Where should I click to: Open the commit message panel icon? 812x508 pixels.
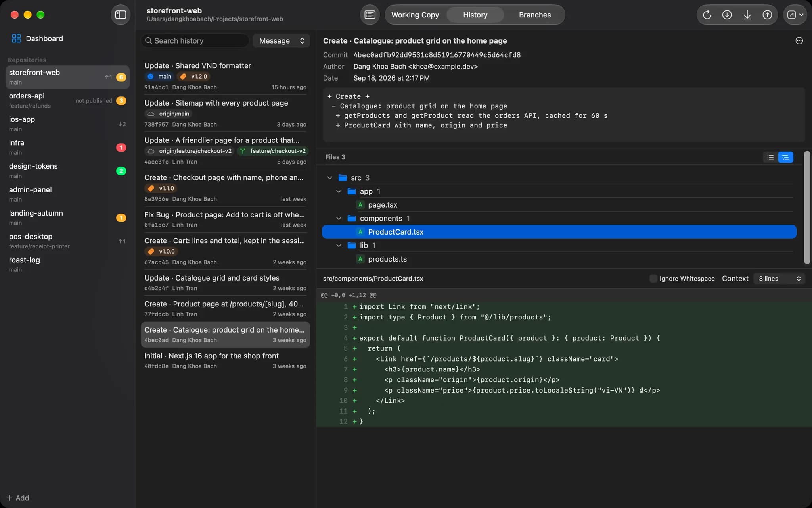[x=370, y=15]
